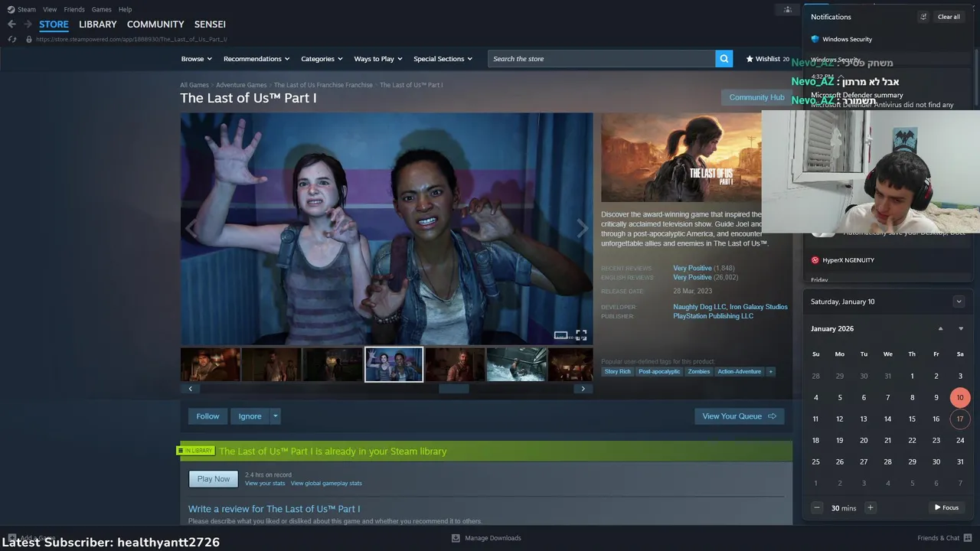Clear all notifications

[949, 17]
